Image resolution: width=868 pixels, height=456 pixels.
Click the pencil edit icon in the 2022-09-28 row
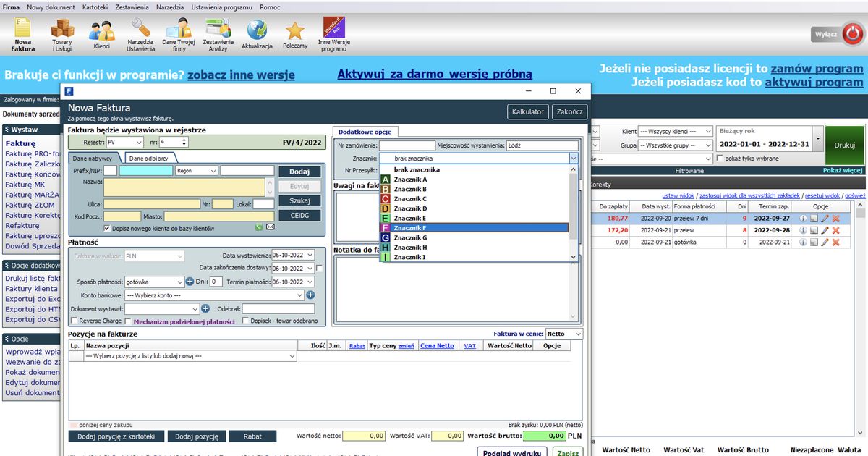tap(825, 230)
